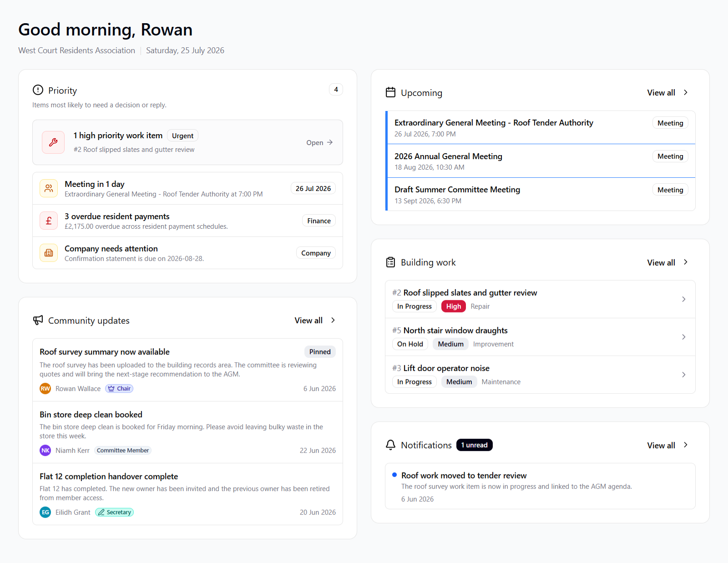Click the megaphone Community updates icon
The height and width of the screenshot is (563, 728).
coord(38,320)
